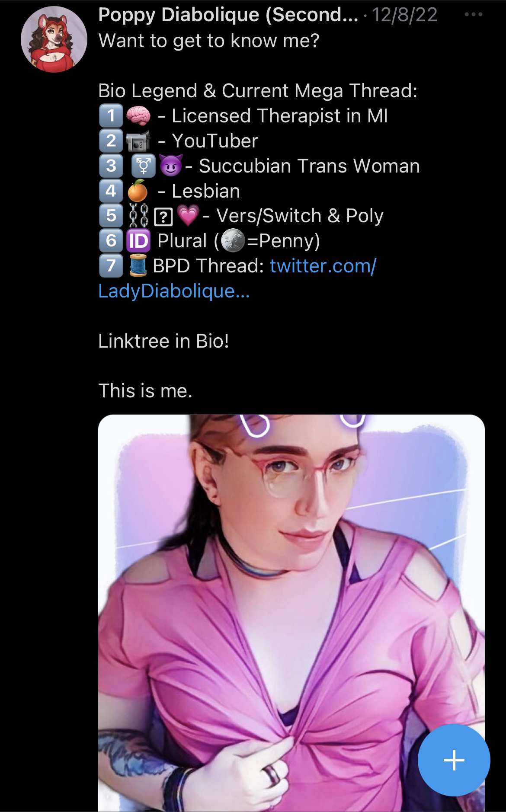The width and height of the screenshot is (506, 812).
Task: Tap the number 1 keycap emoji
Action: 111,116
